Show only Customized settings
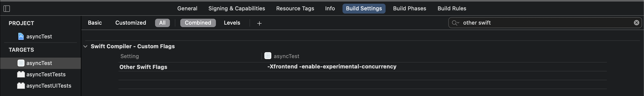644x96 pixels. coord(131,23)
